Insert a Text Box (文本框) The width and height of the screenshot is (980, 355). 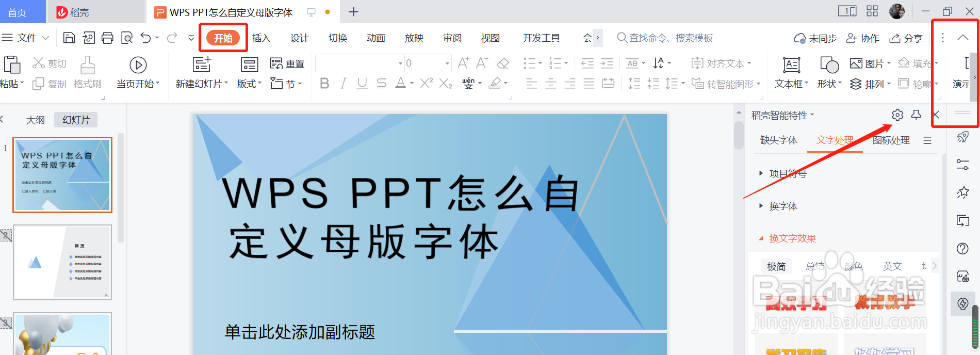[792, 73]
